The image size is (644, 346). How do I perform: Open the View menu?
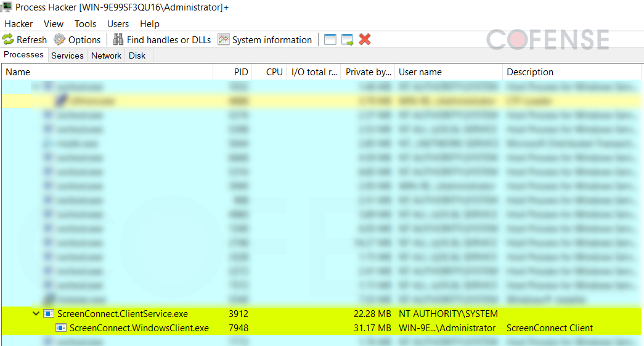[54, 24]
